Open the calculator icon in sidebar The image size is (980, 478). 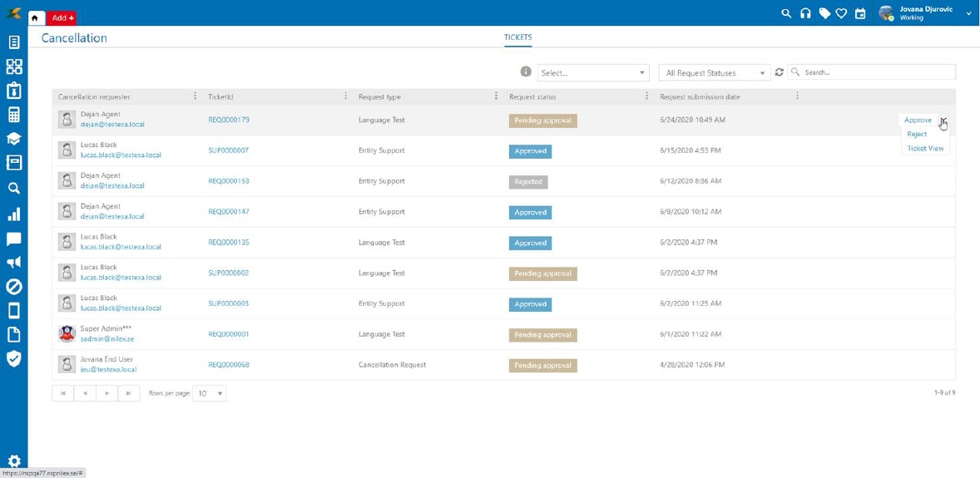(x=14, y=115)
